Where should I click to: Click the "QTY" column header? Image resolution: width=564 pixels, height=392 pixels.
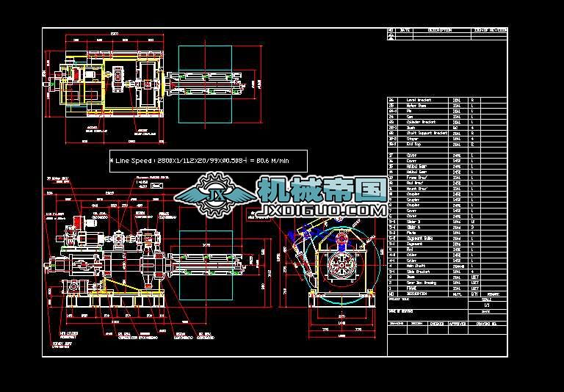(x=475, y=294)
